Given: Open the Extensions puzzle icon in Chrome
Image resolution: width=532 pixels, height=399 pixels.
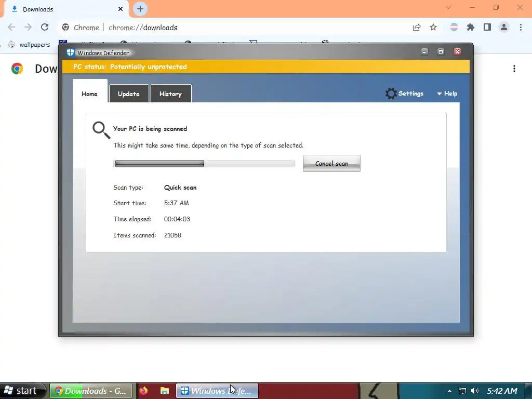Looking at the screenshot, I should click(470, 28).
